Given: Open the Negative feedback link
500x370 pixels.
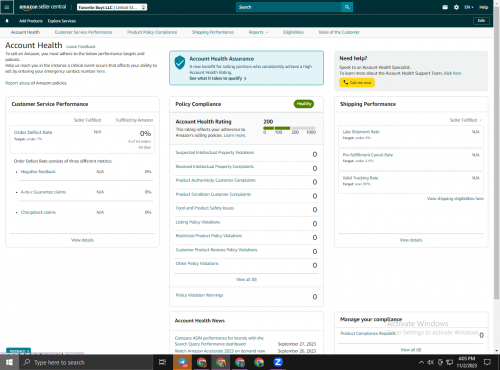Looking at the screenshot, I should tap(38, 172).
